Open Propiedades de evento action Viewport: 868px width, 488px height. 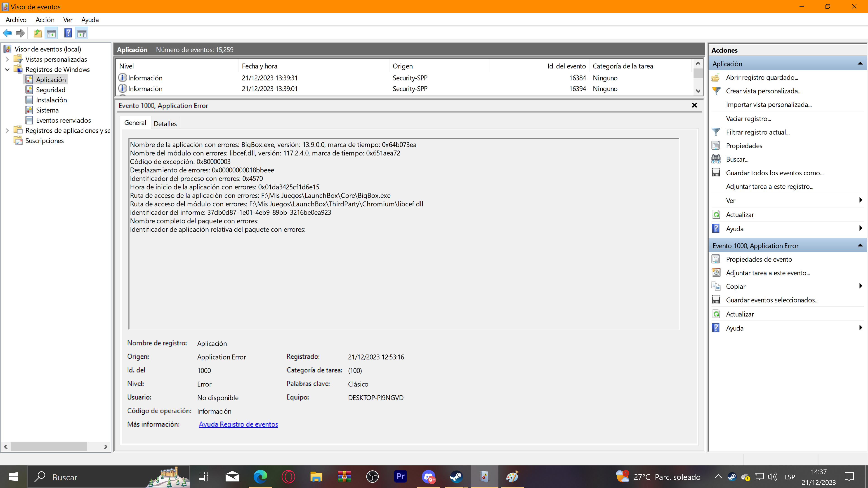[759, 259]
